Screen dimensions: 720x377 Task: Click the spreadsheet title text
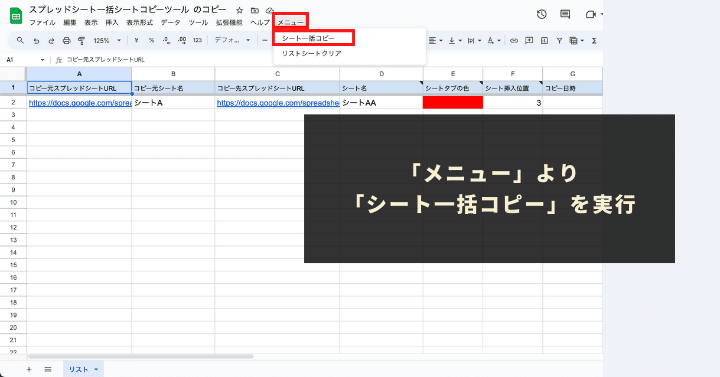click(128, 10)
